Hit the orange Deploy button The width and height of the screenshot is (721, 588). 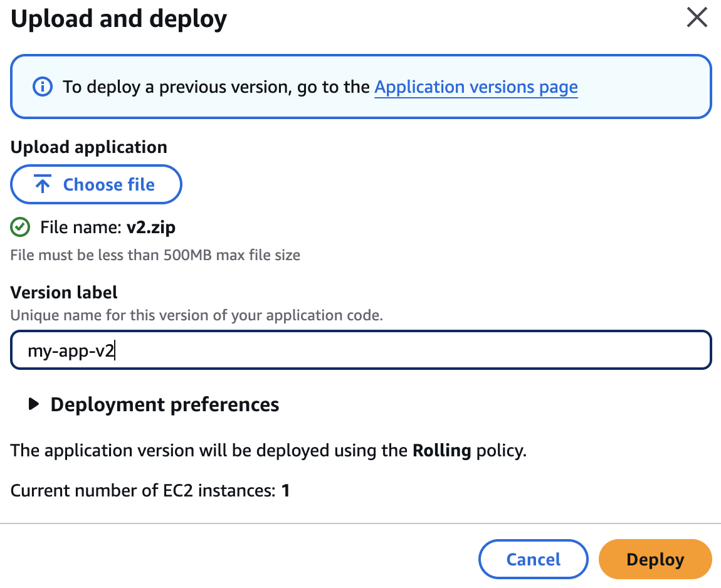click(655, 559)
